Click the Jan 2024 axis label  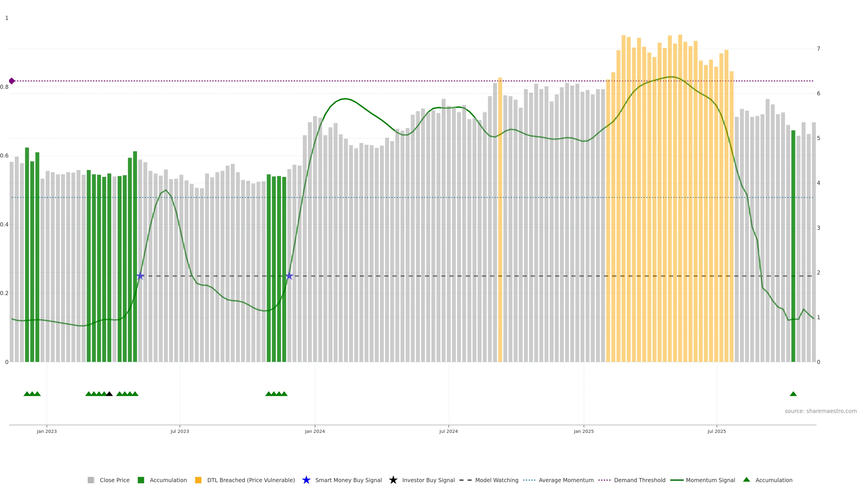click(315, 431)
